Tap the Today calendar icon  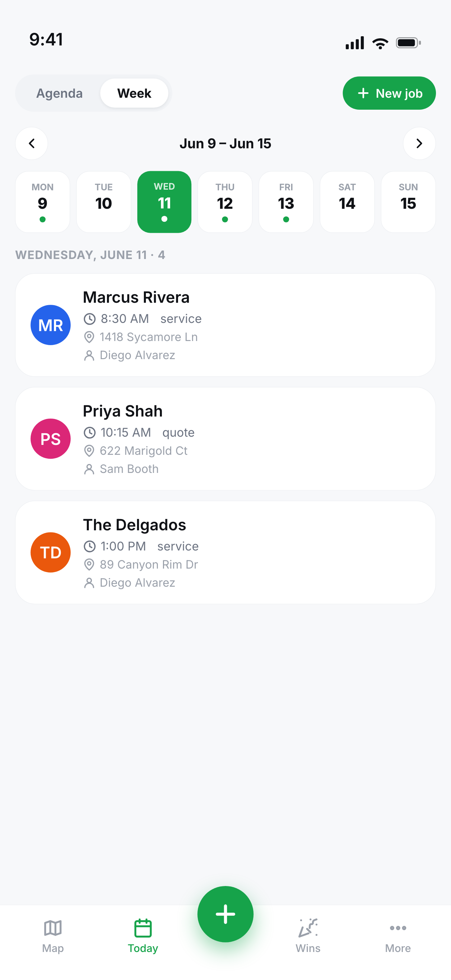(x=143, y=928)
